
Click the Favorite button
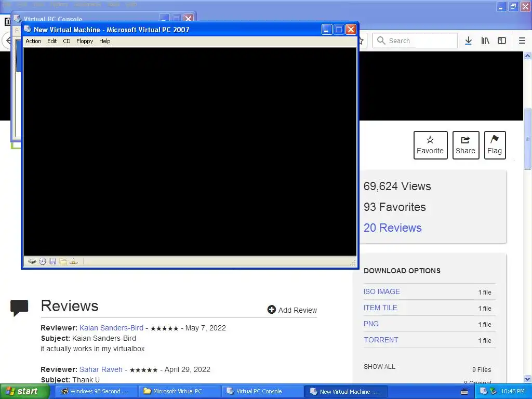click(430, 145)
